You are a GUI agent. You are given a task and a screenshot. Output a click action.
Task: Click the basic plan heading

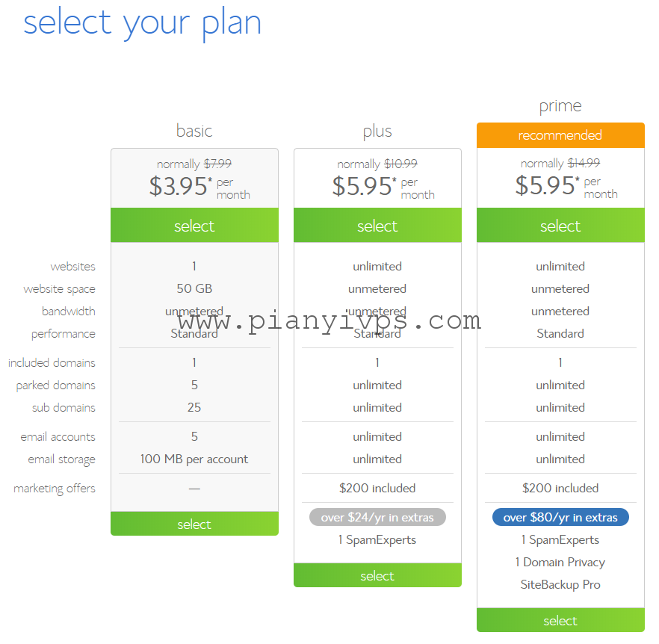tap(194, 131)
